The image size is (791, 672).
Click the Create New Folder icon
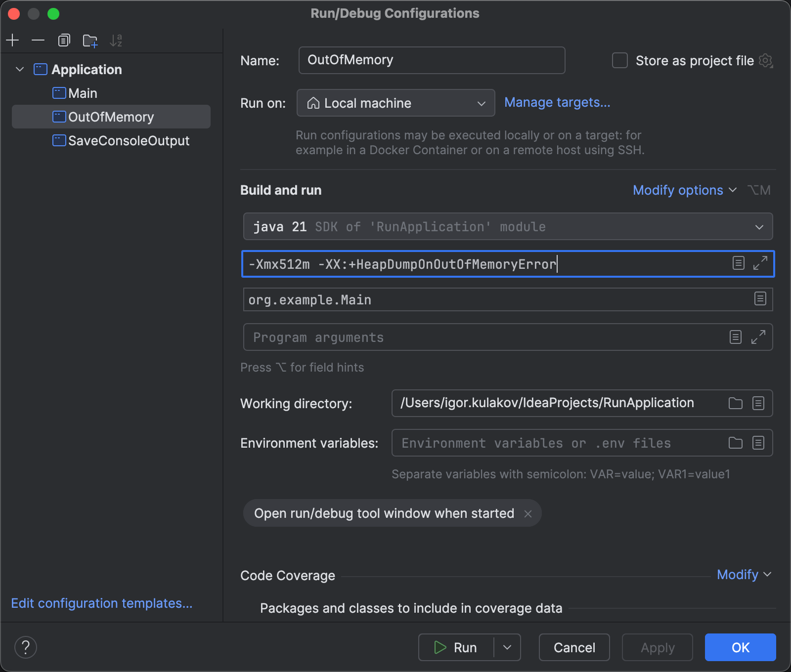tap(90, 41)
